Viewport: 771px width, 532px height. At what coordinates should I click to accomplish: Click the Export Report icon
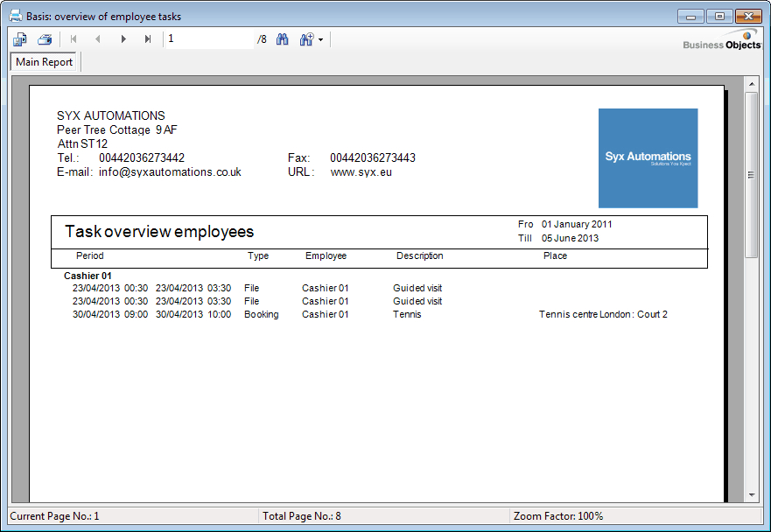(x=20, y=39)
